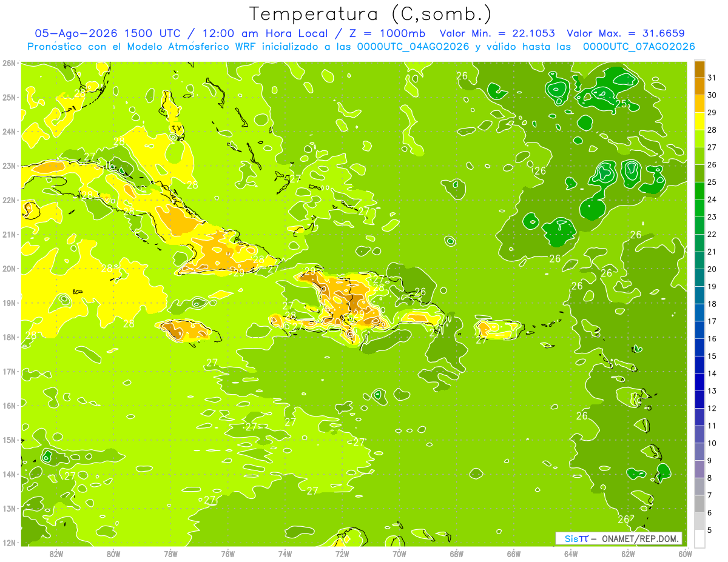Pick the yellow color band between 28 and 29
This screenshot has width=728, height=562.
pos(699,121)
